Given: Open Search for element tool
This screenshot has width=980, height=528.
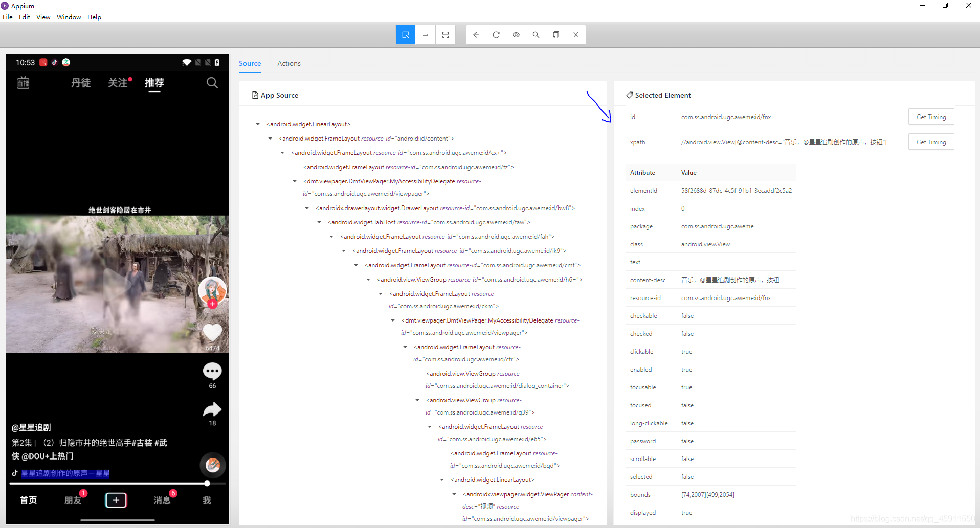Looking at the screenshot, I should pyautogui.click(x=536, y=35).
